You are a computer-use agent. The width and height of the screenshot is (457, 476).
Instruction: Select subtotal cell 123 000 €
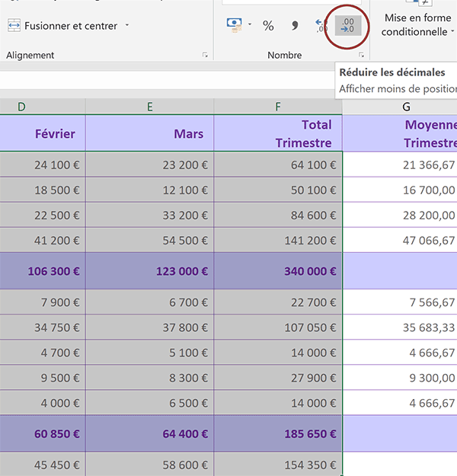pyautogui.click(x=150, y=271)
